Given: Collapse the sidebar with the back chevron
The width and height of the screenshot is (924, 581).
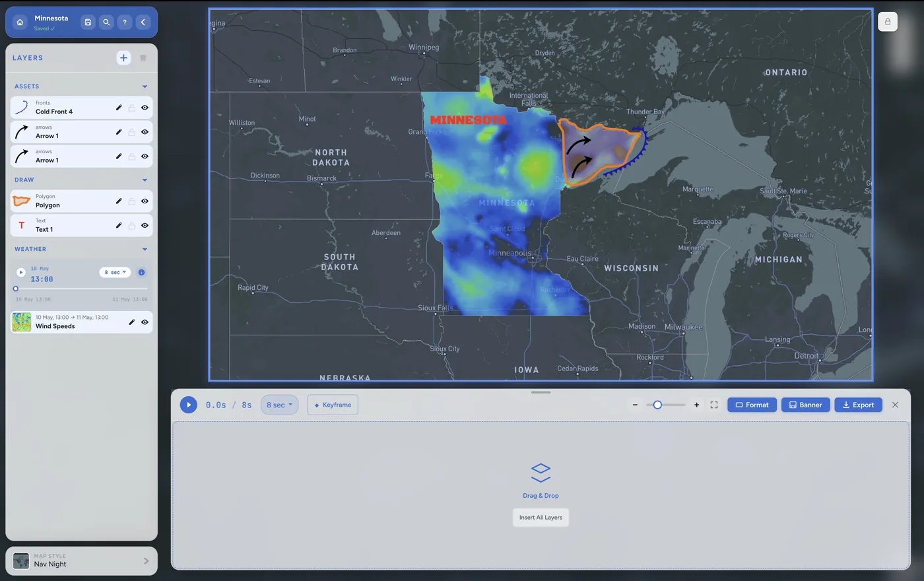Looking at the screenshot, I should click(x=143, y=22).
